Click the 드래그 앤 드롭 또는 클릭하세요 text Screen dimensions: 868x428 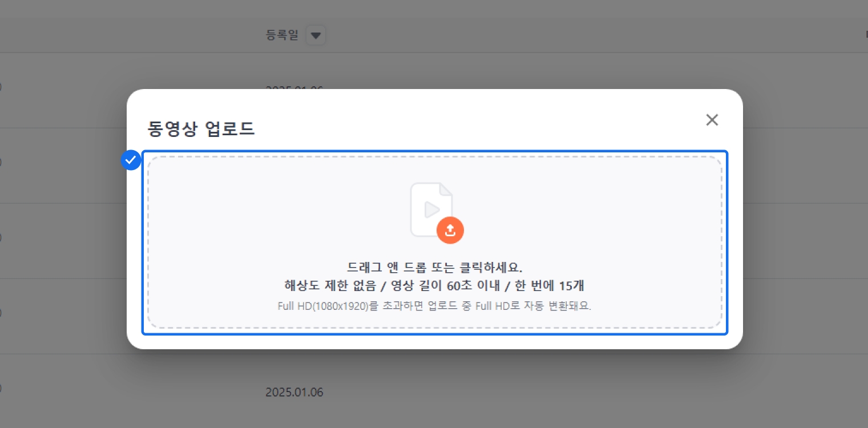pyautogui.click(x=434, y=268)
